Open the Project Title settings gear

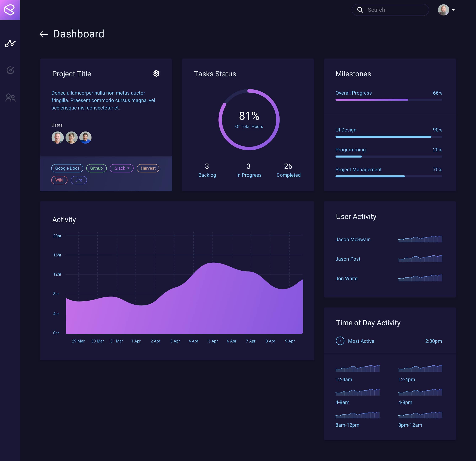156,73
